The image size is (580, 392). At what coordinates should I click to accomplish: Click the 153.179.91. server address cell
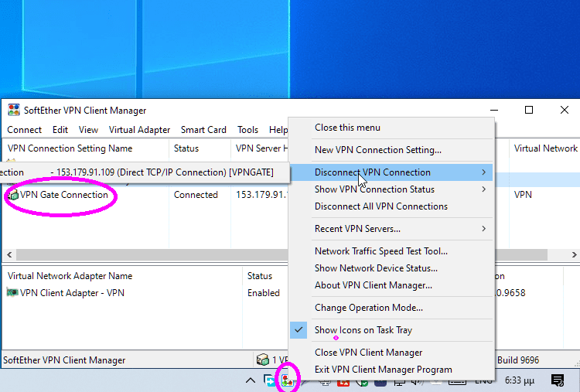tap(261, 195)
